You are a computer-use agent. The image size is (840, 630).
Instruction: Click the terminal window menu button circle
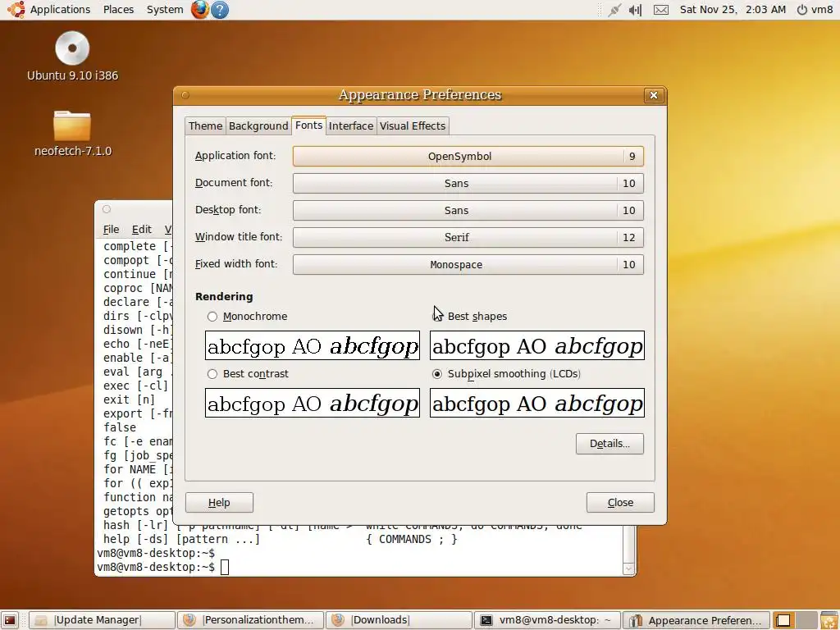point(107,209)
